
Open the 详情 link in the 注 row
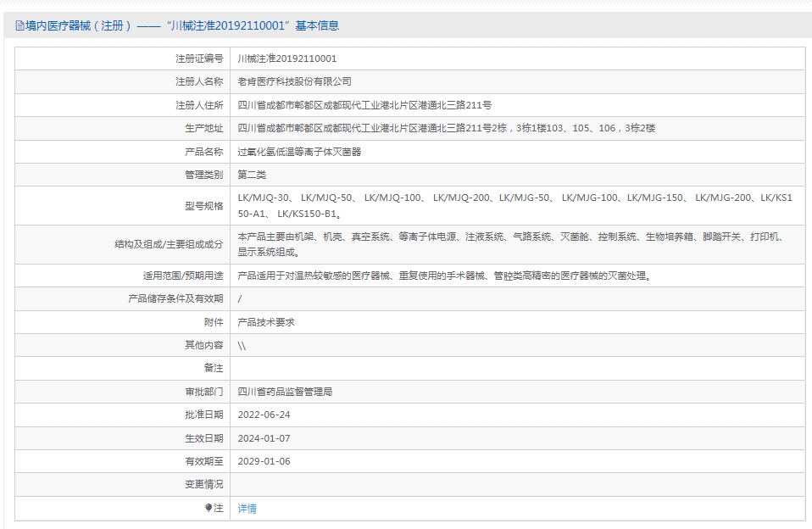click(x=247, y=509)
